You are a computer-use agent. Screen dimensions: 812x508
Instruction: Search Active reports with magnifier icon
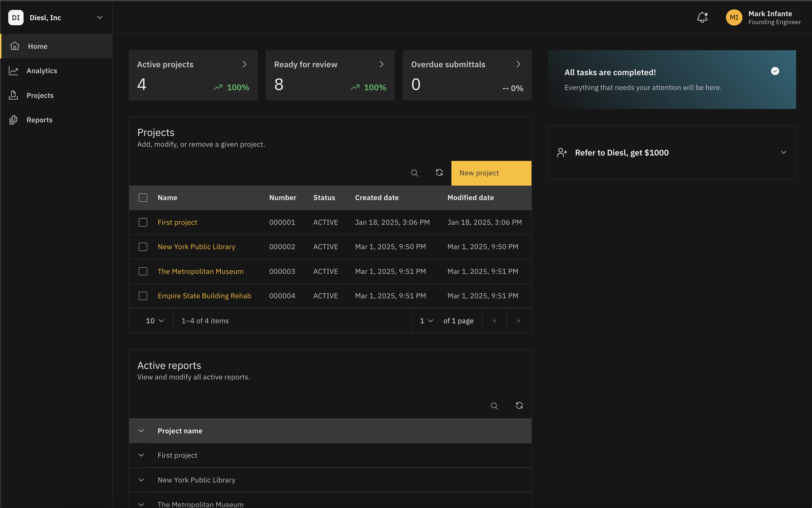494,406
